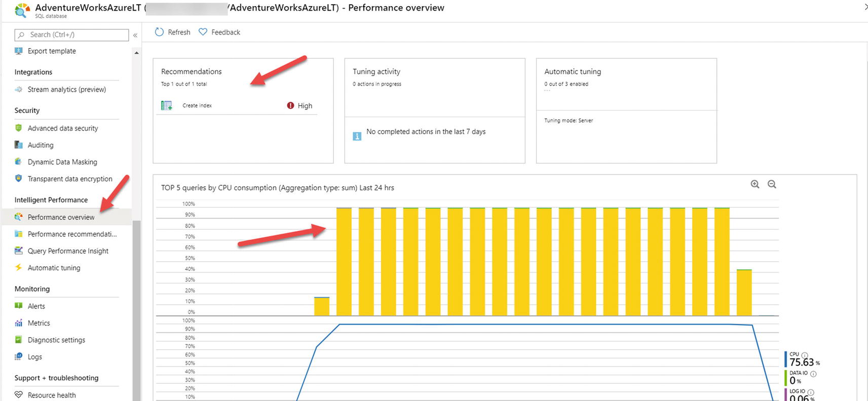
Task: Click the Performance overview icon
Action: [19, 217]
